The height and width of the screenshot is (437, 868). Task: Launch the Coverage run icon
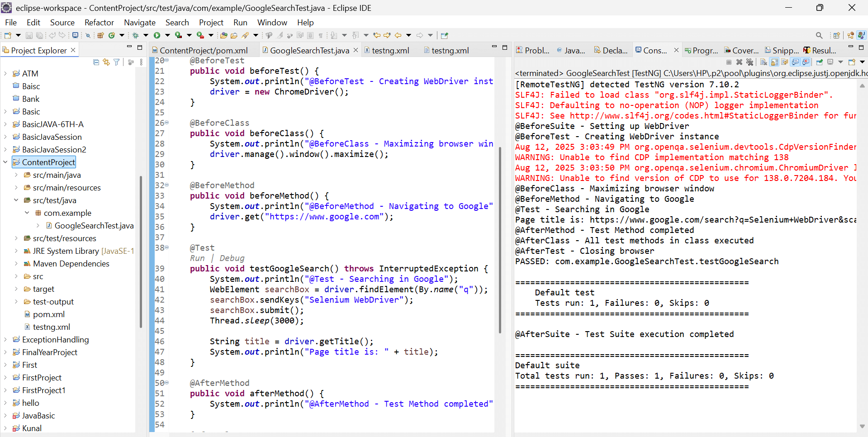(x=179, y=35)
